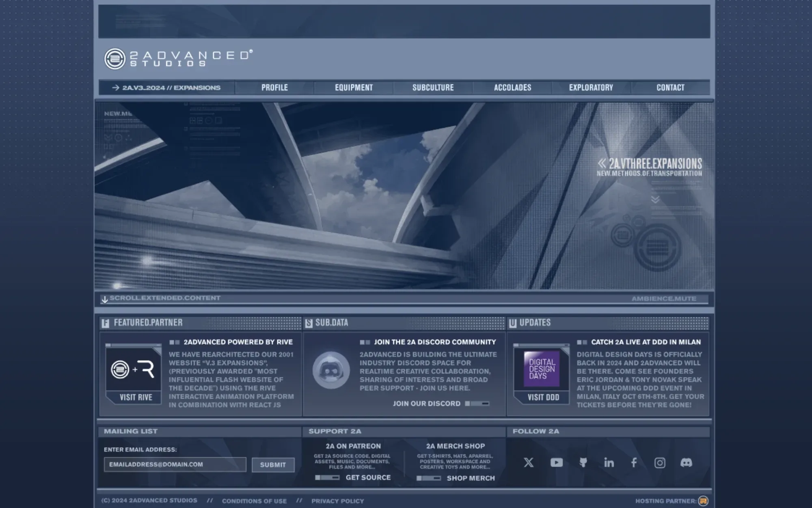Click the hosting partner icon in footer
The width and height of the screenshot is (812, 508).
703,501
